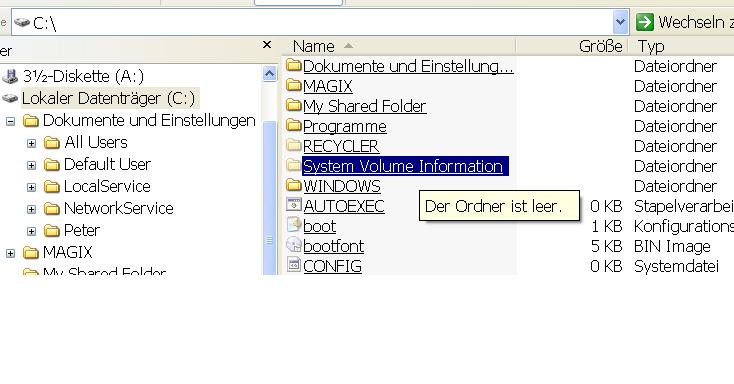Click the System Volume Information folder icon

294,166
